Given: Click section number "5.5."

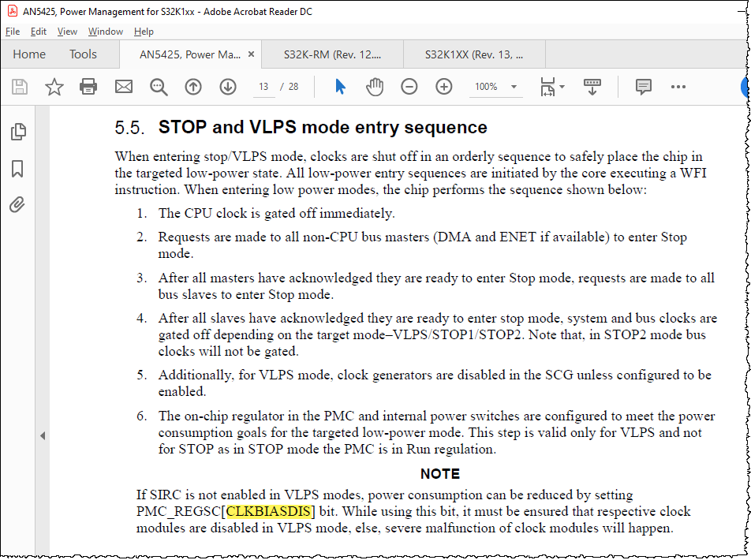Looking at the screenshot, I should pos(129,128).
